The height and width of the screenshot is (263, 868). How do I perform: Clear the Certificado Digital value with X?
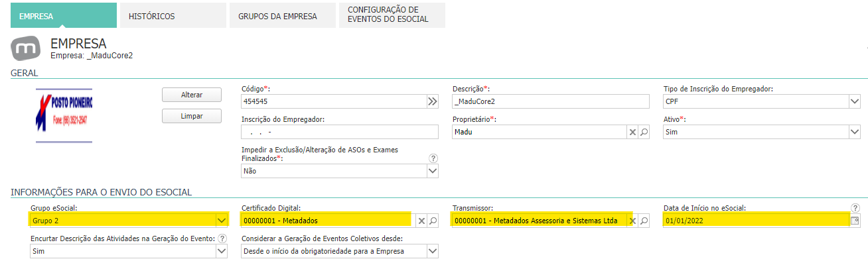coord(421,221)
